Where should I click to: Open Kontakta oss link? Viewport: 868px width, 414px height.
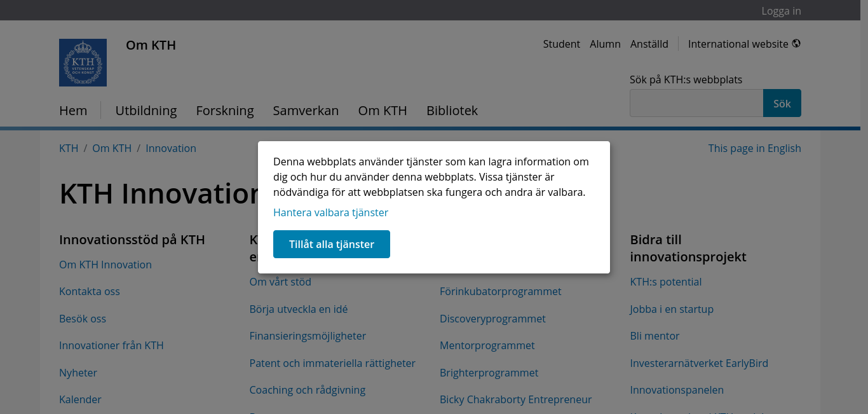pos(90,291)
